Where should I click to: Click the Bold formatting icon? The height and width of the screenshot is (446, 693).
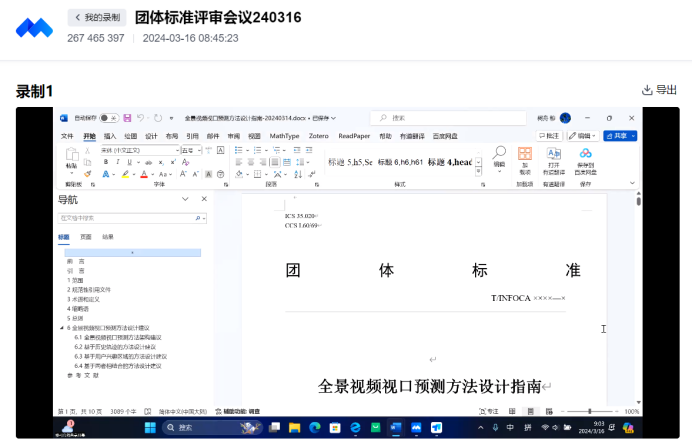point(104,162)
